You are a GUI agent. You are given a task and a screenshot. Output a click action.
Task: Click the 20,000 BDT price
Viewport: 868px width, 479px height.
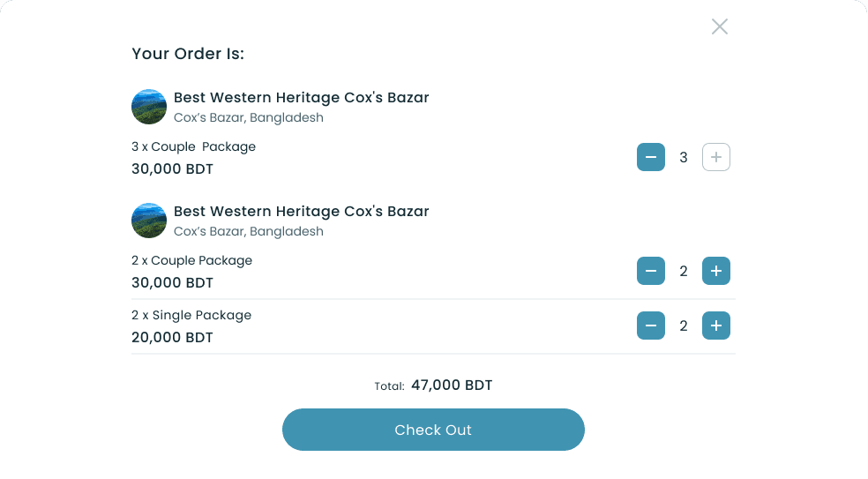172,337
